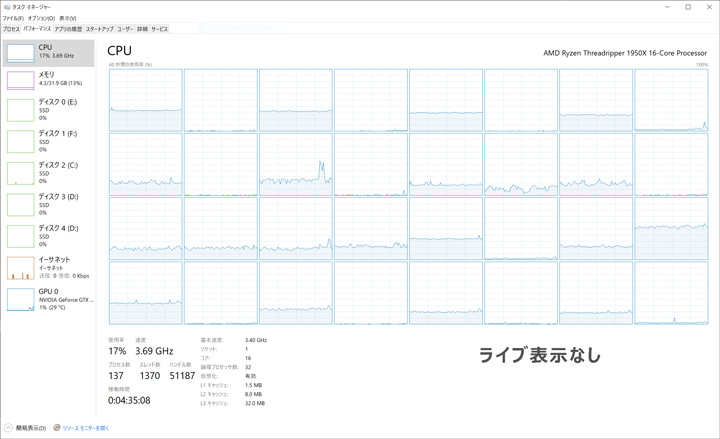Click the 3.69 GHz speed value
This screenshot has width=720, height=439.
[x=154, y=351]
